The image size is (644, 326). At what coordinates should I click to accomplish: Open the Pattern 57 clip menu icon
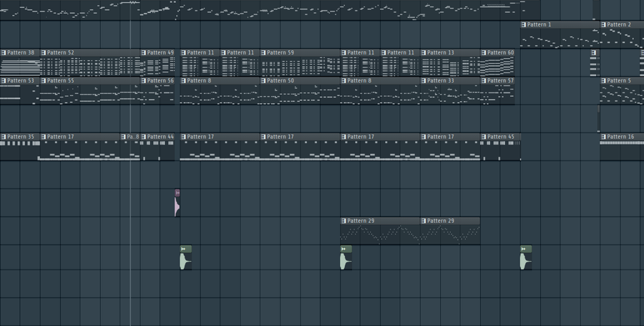[484, 80]
